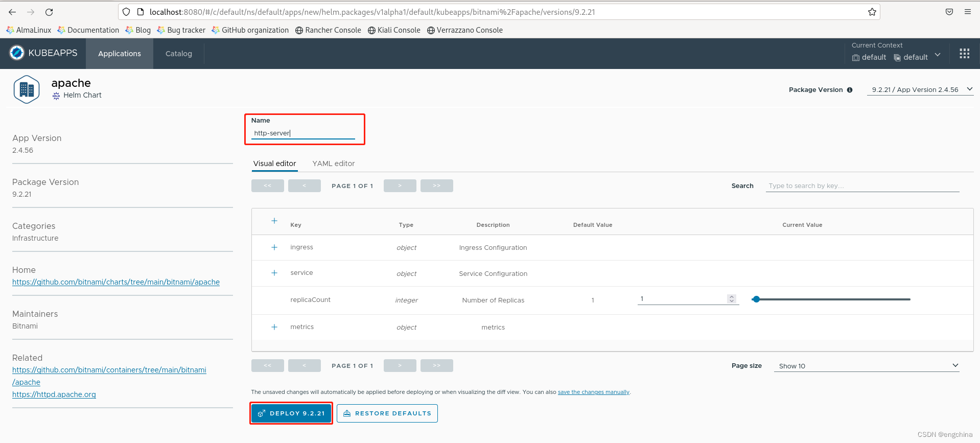Open the Page size Show 10 dropdown
Image resolution: width=980 pixels, height=443 pixels.
(x=867, y=366)
